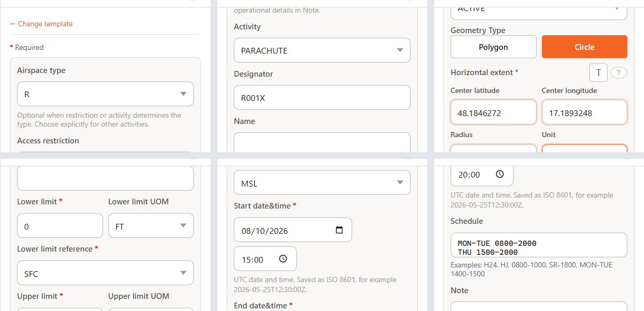Select Polygon geometry type
This screenshot has height=311, width=644.
(x=494, y=47)
